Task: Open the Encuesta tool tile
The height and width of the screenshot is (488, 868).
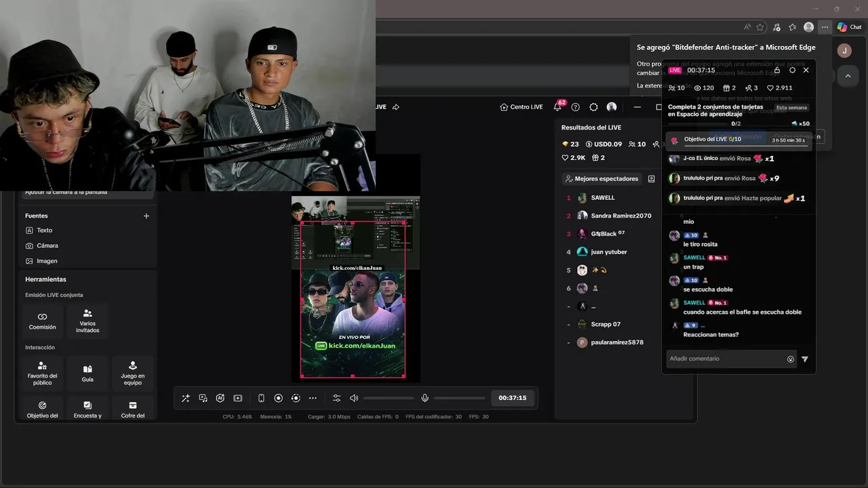Action: (x=87, y=409)
